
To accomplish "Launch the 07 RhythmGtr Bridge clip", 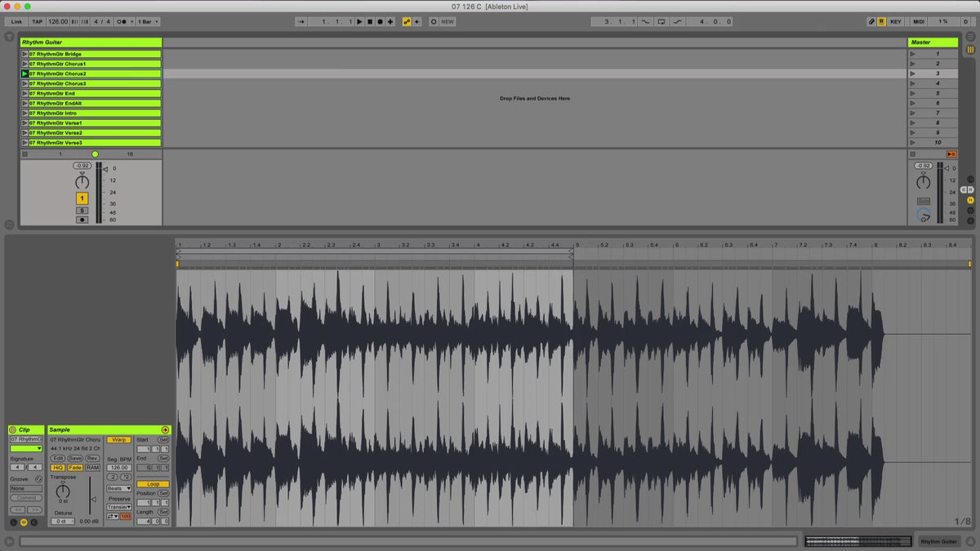I will (x=24, y=54).
